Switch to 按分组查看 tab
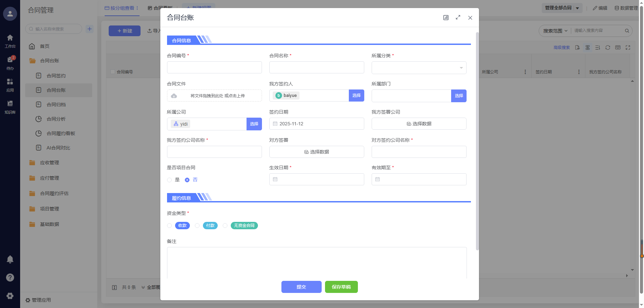The image size is (644, 308). [x=119, y=8]
